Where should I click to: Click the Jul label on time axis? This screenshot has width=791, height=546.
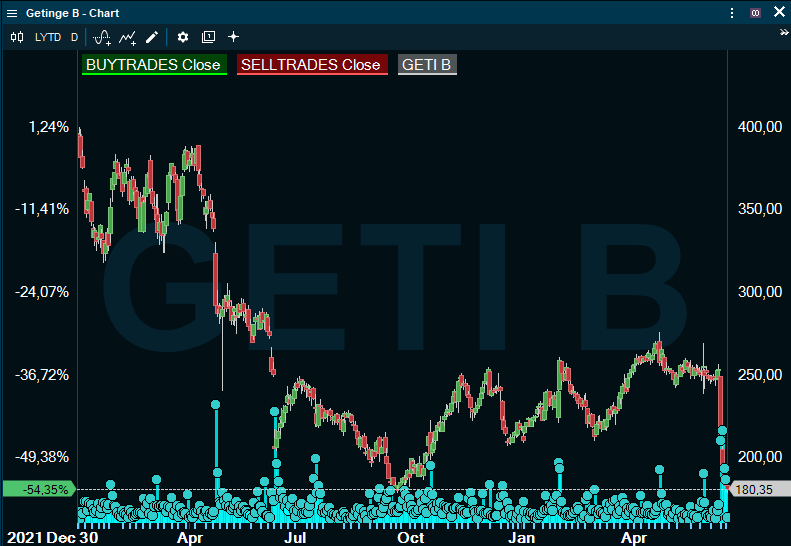(295, 538)
